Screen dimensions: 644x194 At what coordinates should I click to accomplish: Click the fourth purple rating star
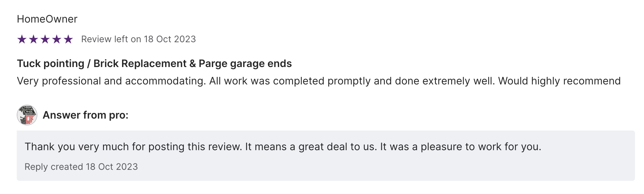[x=57, y=39]
